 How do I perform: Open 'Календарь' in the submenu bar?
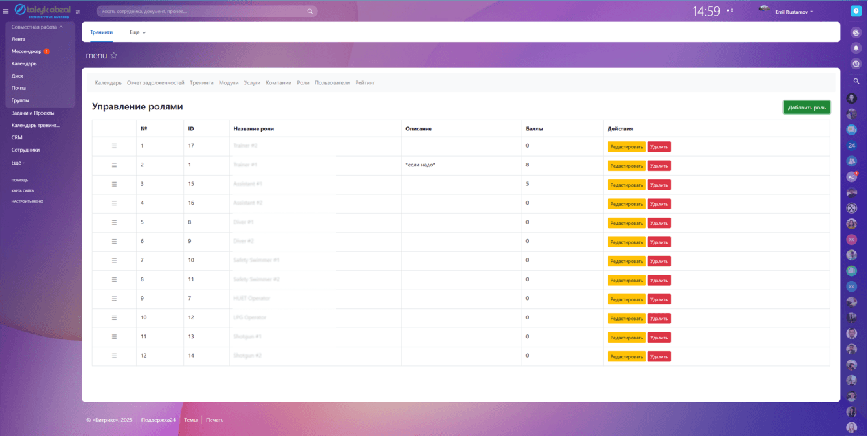coord(108,83)
